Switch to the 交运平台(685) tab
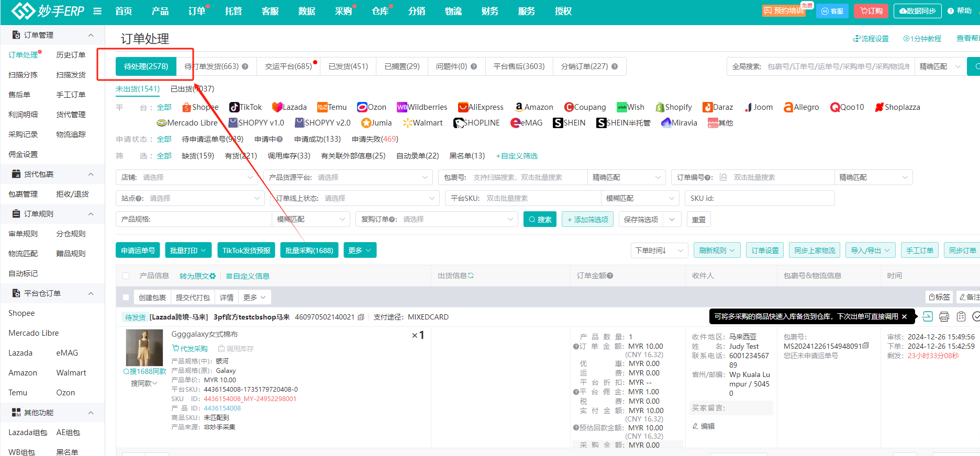980x456 pixels. point(288,66)
